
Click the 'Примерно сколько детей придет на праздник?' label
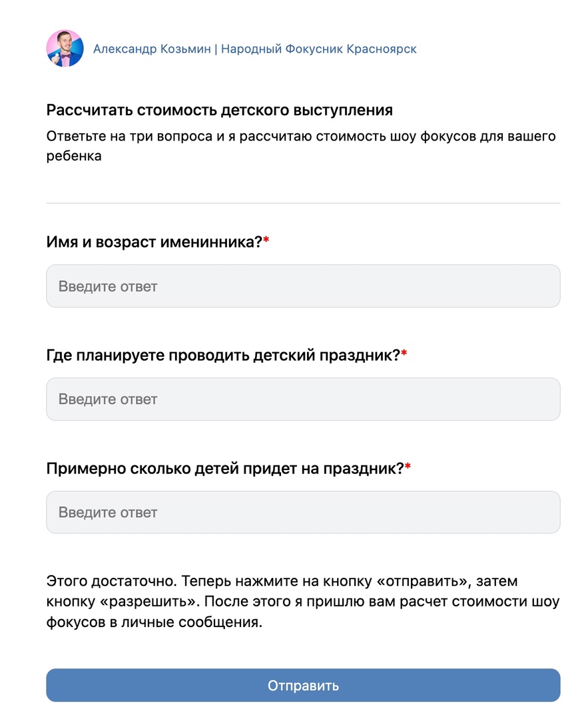225,468
